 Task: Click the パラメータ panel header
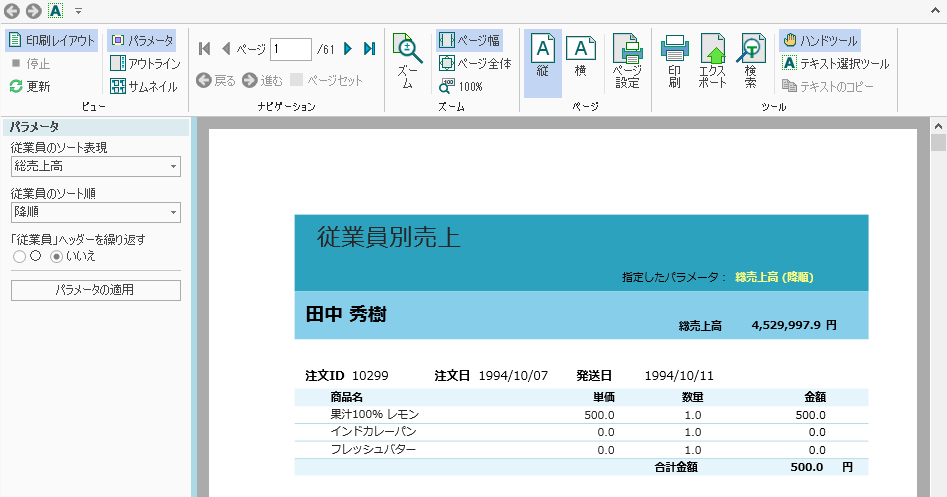(x=96, y=127)
